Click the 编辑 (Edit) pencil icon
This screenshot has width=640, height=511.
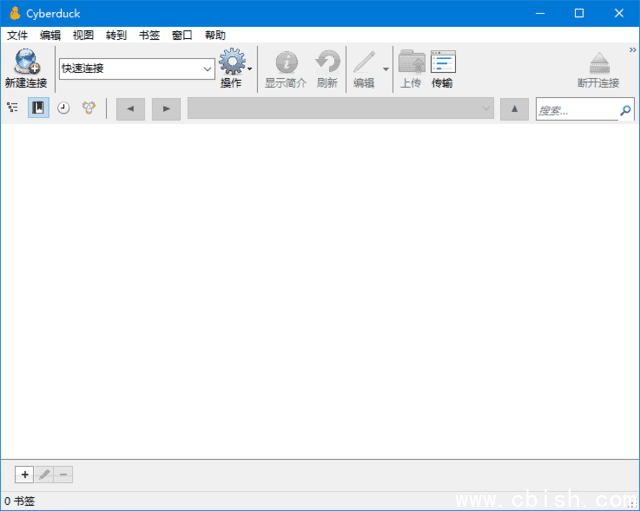[x=363, y=63]
